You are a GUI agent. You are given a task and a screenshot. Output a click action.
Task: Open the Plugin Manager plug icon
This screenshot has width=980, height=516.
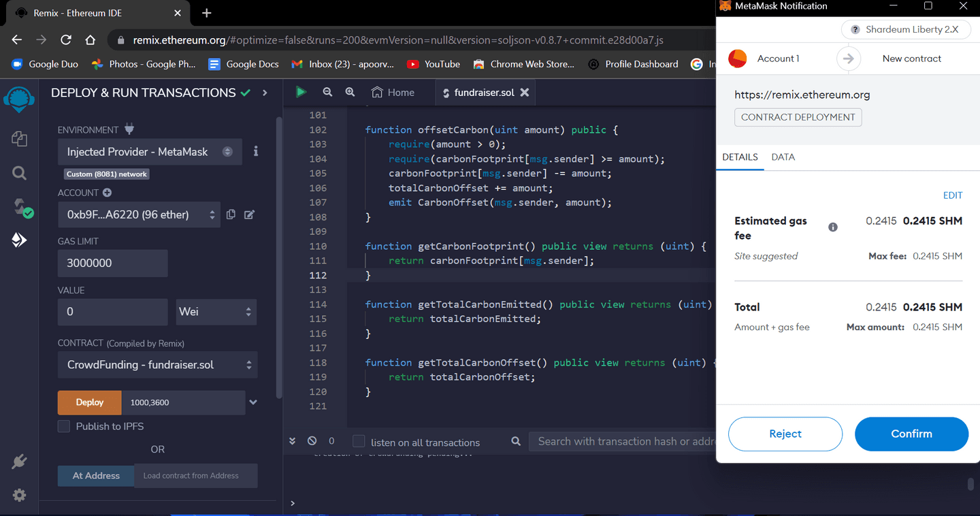pos(19,462)
